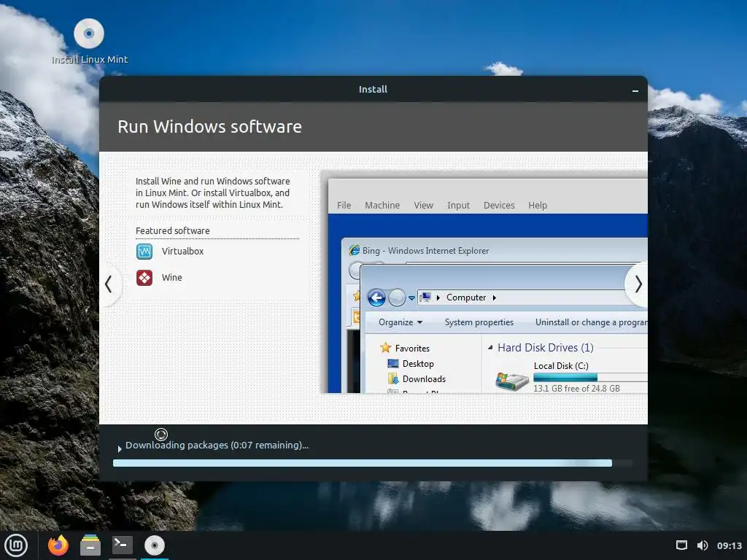
Task: Click the Wine label text
Action: pyautogui.click(x=172, y=277)
